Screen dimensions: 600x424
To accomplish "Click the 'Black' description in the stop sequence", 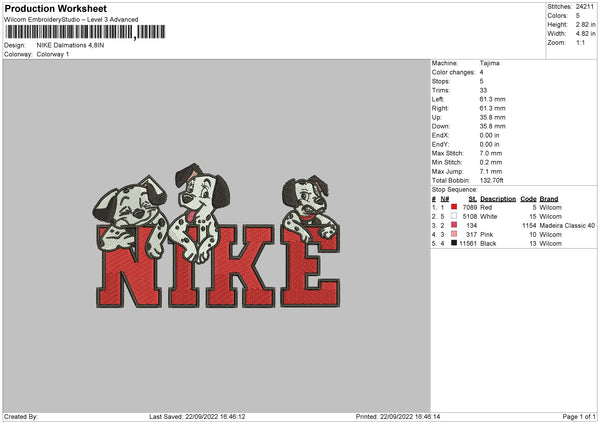I will pyautogui.click(x=488, y=243).
